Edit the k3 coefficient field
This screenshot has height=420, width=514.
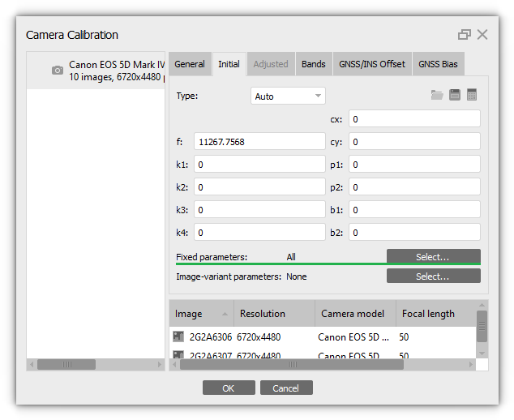pyautogui.click(x=259, y=209)
